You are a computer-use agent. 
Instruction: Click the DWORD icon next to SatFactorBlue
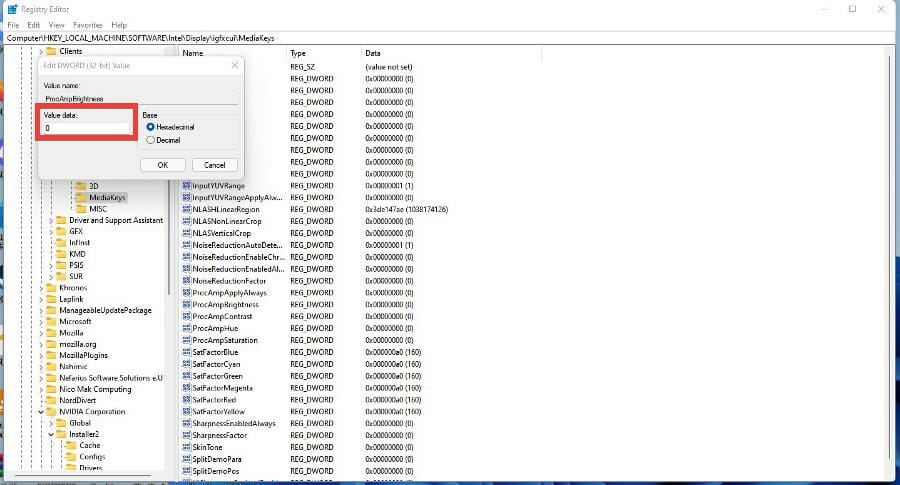(186, 352)
